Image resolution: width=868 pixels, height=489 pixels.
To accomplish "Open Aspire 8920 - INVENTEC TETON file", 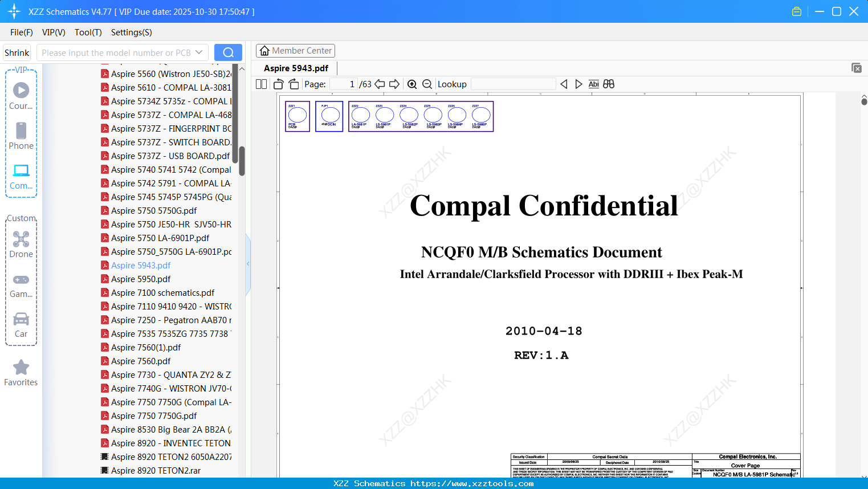I will [166, 443].
